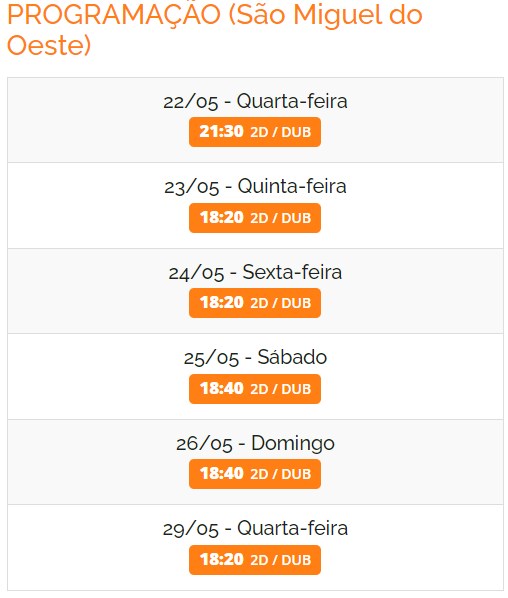Pick the 18:20 showtime on 29/05
Viewport: 508px width, 598px height.
coord(255,560)
